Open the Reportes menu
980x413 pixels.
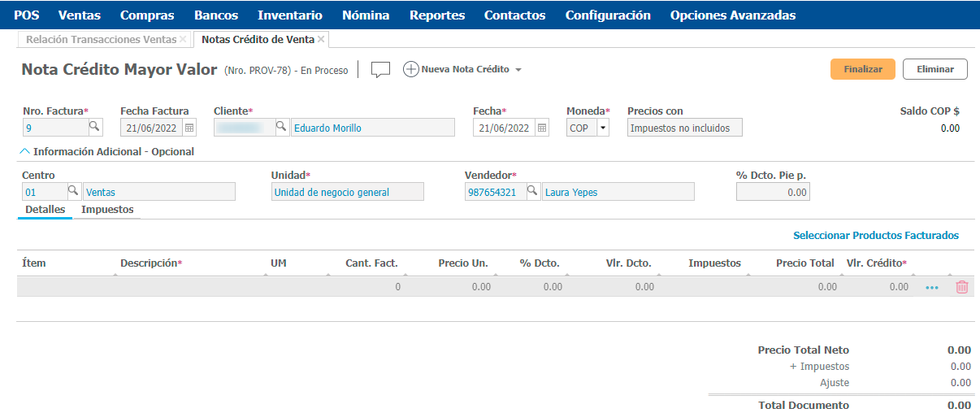pos(437,15)
